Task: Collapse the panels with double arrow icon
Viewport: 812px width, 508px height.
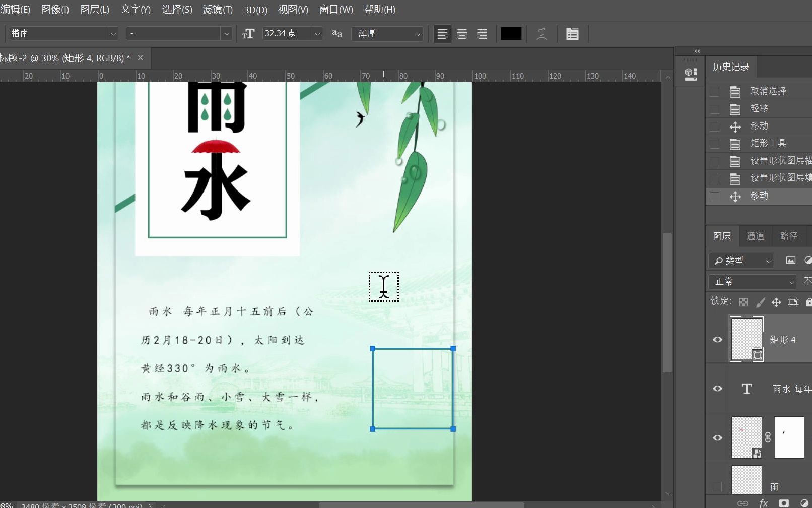Action: click(697, 51)
